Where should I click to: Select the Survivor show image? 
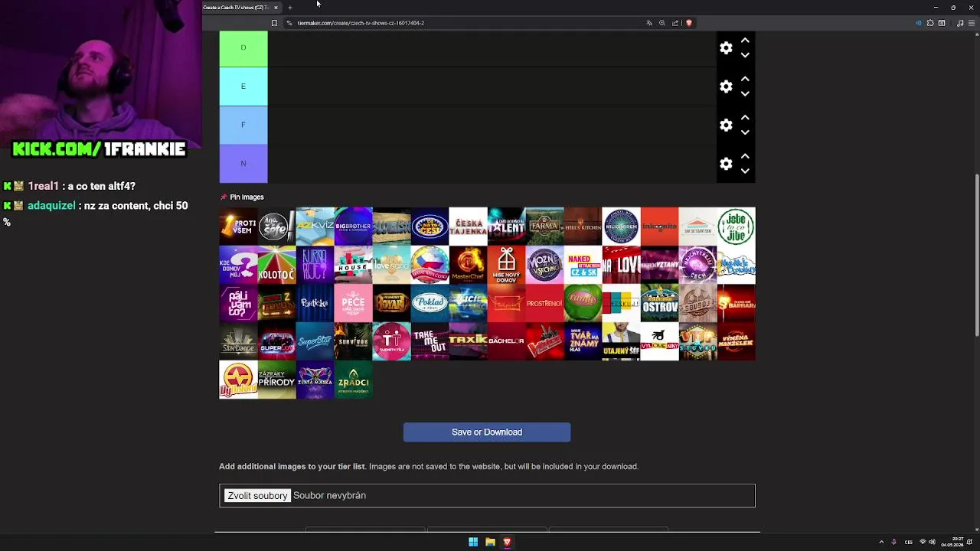pyautogui.click(x=353, y=341)
